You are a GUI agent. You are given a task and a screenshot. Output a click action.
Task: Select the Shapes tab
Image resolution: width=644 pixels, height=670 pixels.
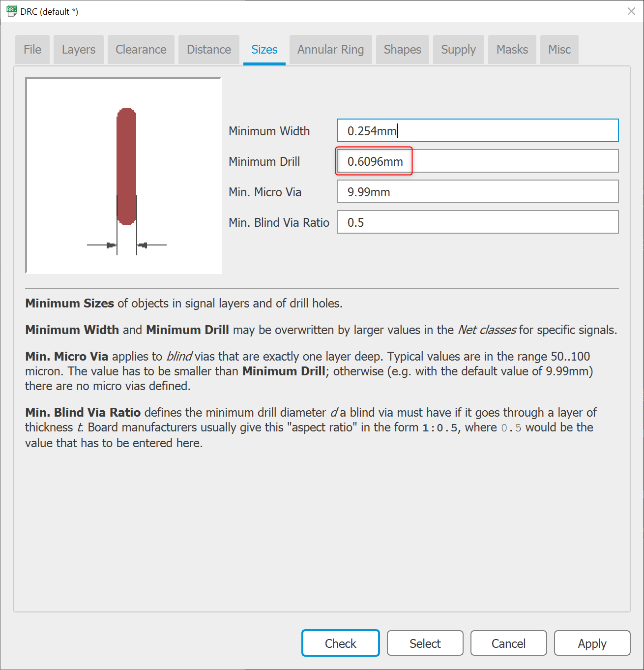coord(402,49)
